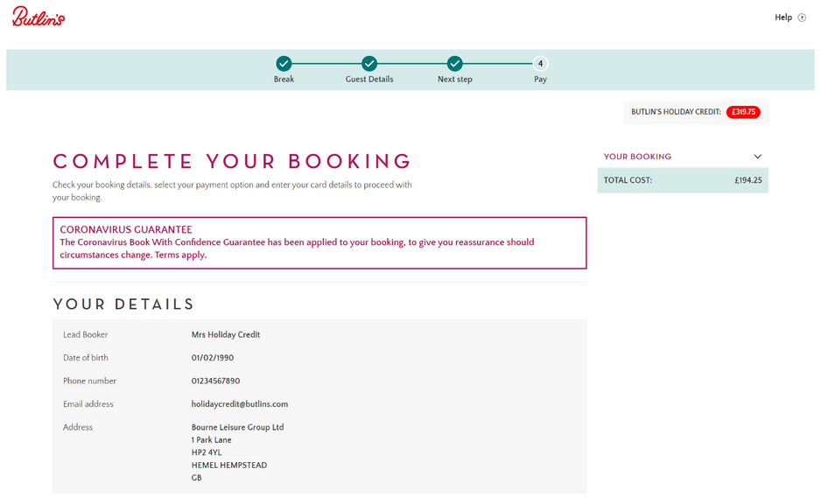Screen dimensions: 821x504
Task: Open help using the question mark icon
Action: pos(803,17)
